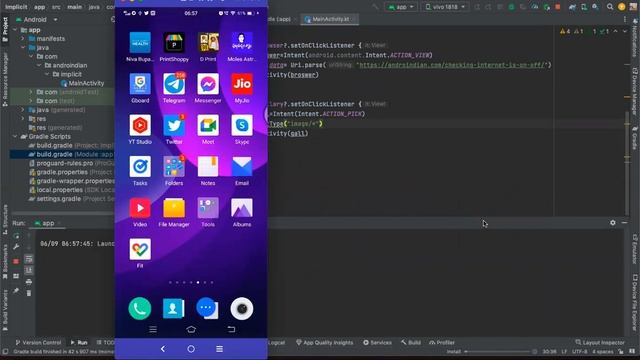This screenshot has width=640, height=360.
Task: Open the Profiler tool tab
Action: [442, 342]
